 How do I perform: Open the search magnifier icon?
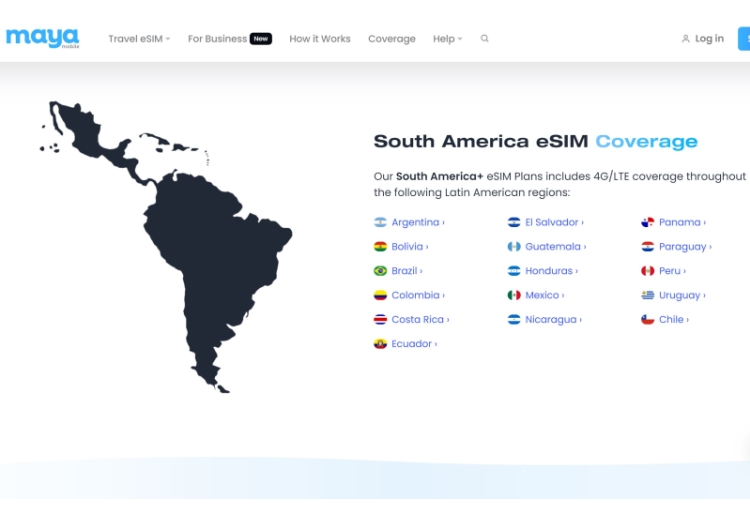coord(485,39)
